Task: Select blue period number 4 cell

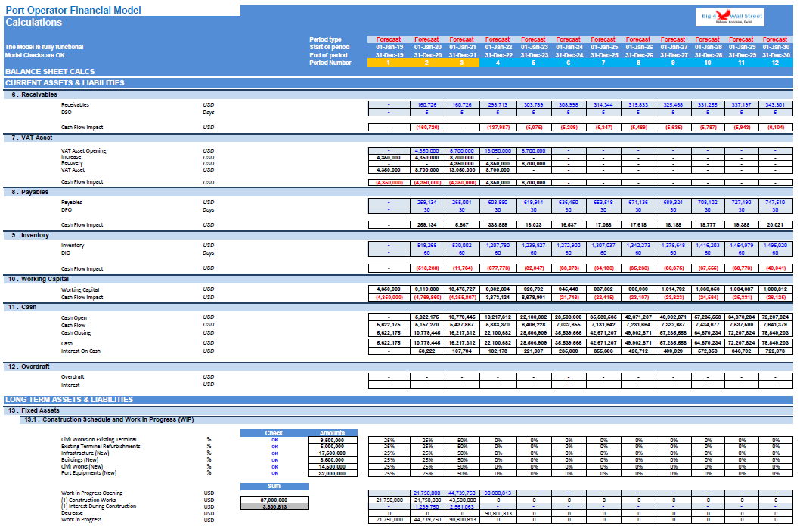Action: click(498, 63)
